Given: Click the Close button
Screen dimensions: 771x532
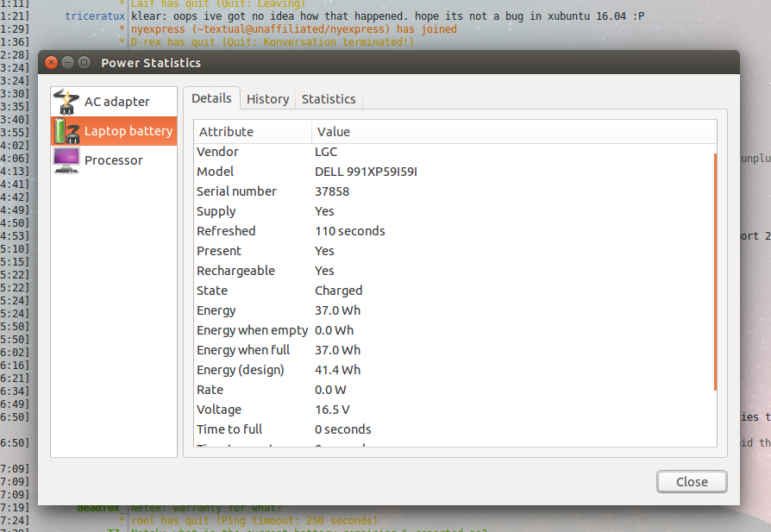Looking at the screenshot, I should coord(692,482).
